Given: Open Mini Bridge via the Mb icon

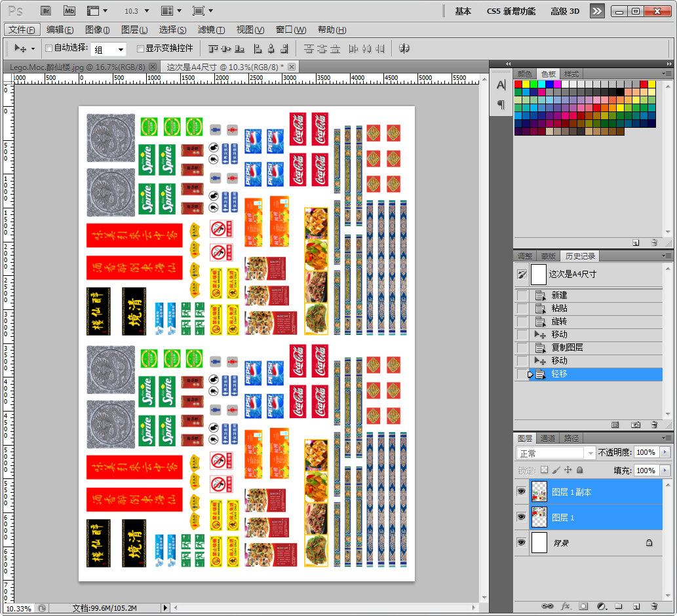Looking at the screenshot, I should (x=69, y=11).
